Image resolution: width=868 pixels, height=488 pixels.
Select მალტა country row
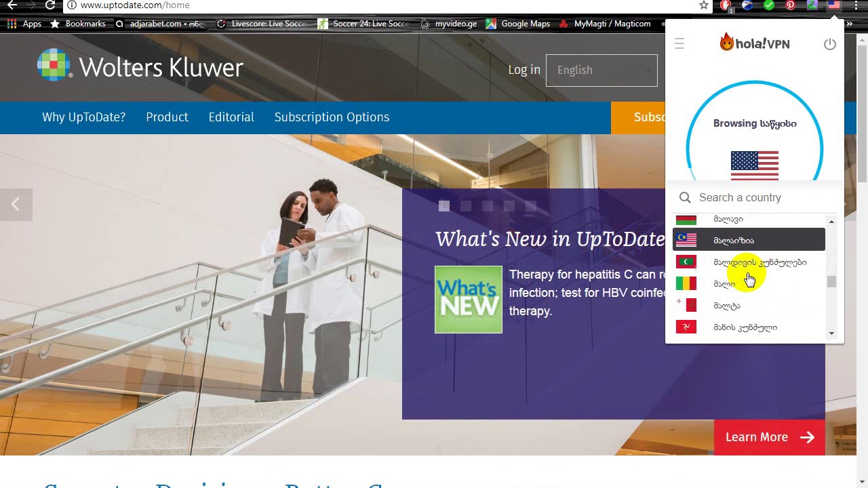(x=749, y=306)
